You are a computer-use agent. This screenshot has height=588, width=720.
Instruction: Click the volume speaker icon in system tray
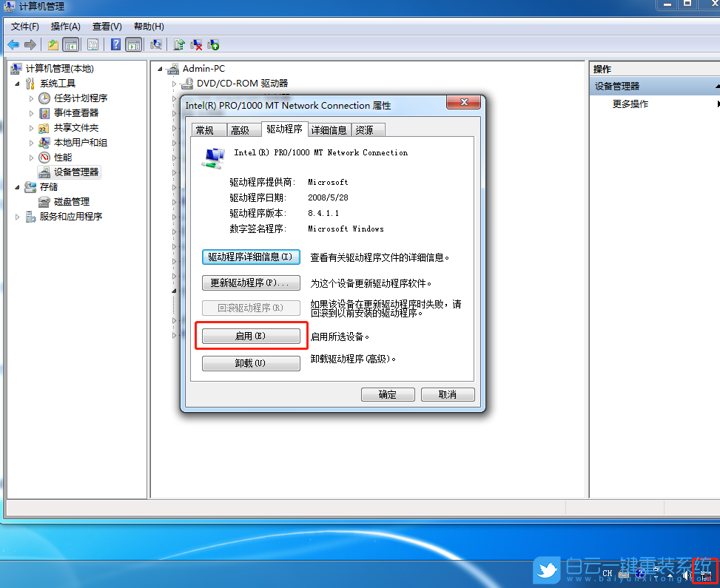(x=686, y=574)
